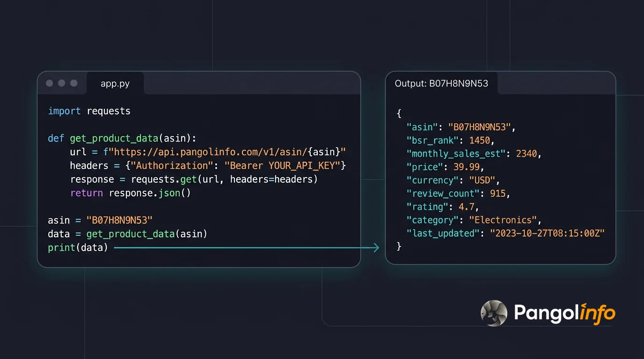Click the print(data) statement
Image resolution: width=644 pixels, height=359 pixels.
(x=78, y=248)
